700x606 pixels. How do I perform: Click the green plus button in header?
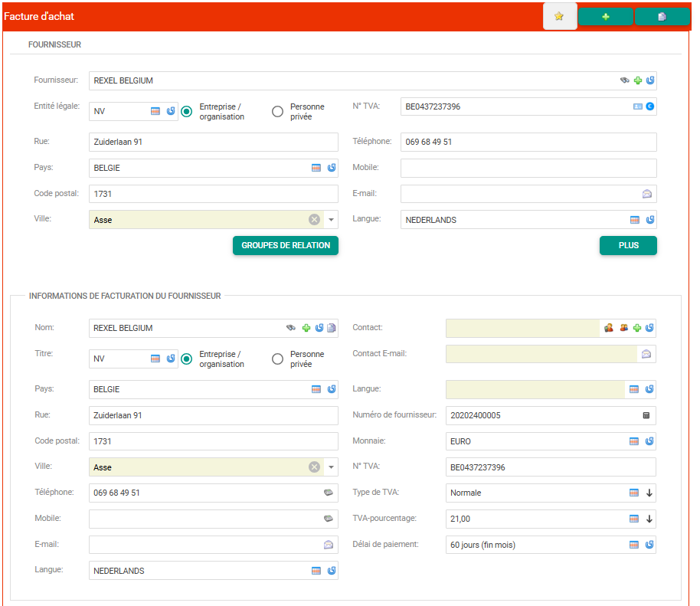pyautogui.click(x=605, y=17)
